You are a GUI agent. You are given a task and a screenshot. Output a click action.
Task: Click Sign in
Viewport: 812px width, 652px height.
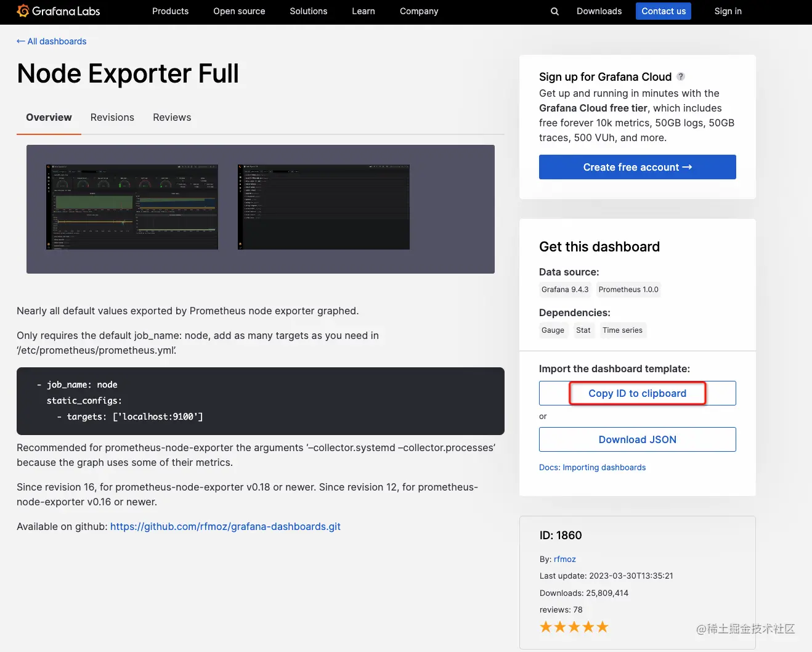[x=728, y=11]
